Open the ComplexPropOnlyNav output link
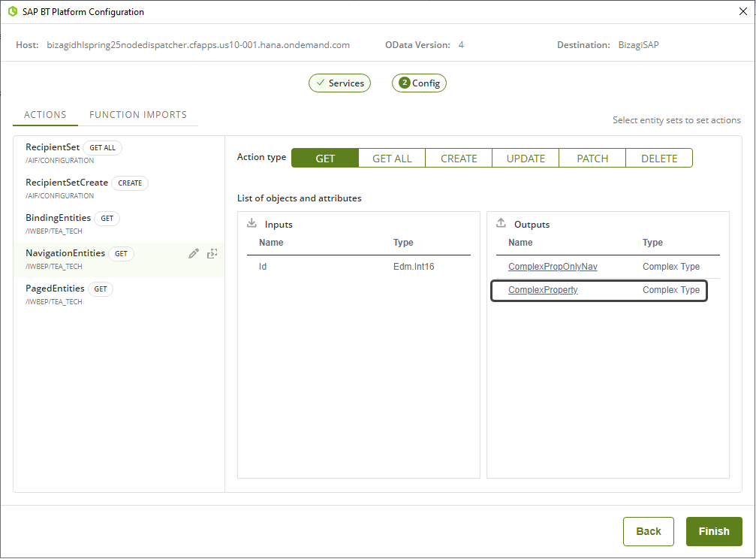Screen dimensions: 756x559 coord(553,267)
